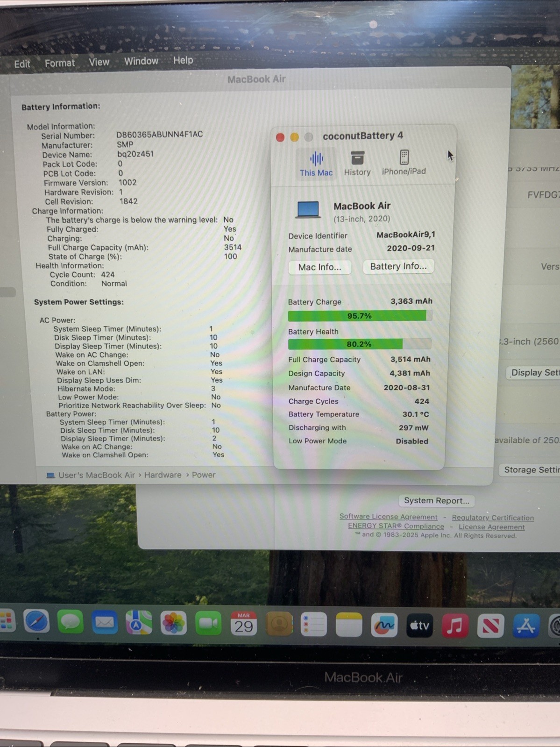The height and width of the screenshot is (747, 560).
Task: Click Design Capacity value 4,381 mAh
Action: click(x=410, y=373)
